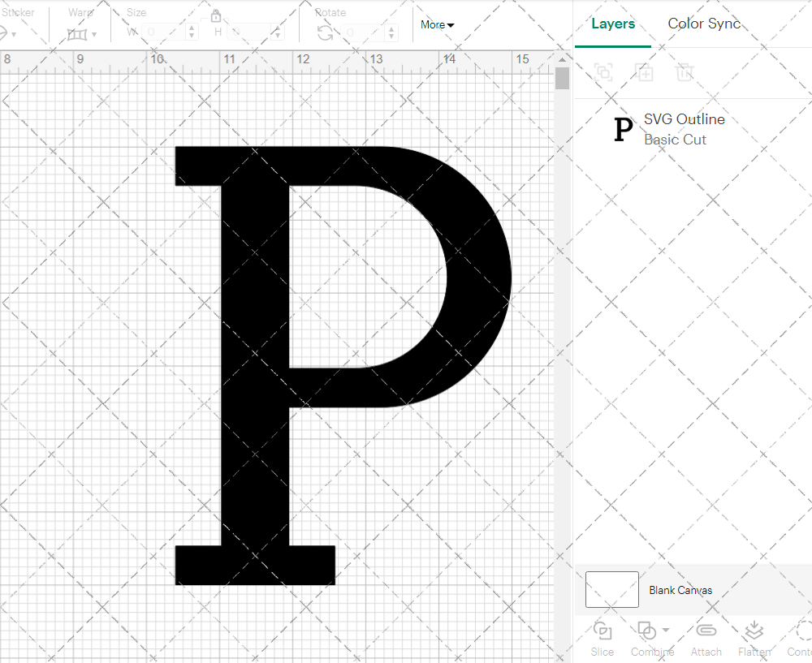Switch to the Color Sync tab

coord(704,24)
